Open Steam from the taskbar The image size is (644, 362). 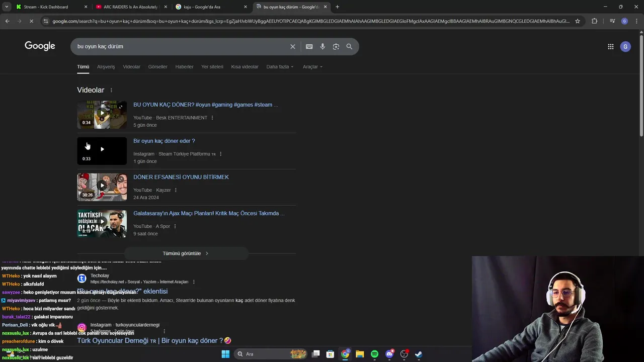click(419, 354)
